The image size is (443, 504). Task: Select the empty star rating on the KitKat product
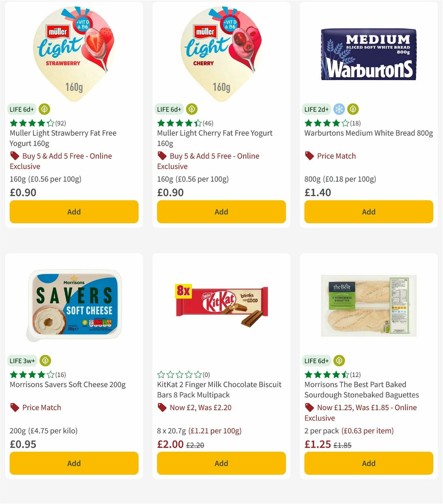[179, 374]
